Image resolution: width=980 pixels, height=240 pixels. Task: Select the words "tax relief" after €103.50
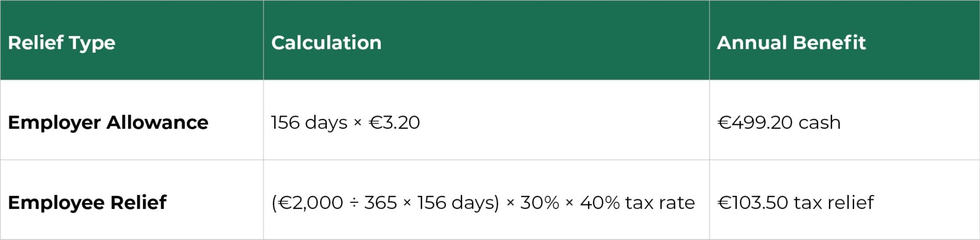click(834, 203)
